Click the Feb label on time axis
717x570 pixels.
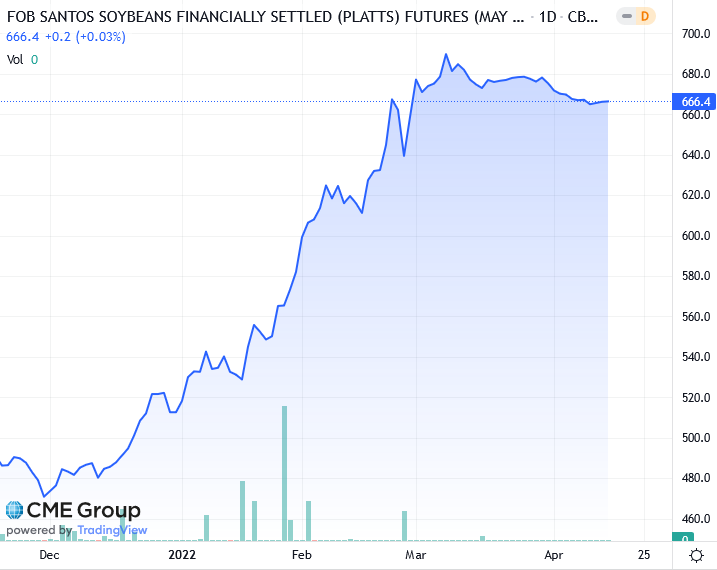pos(301,554)
